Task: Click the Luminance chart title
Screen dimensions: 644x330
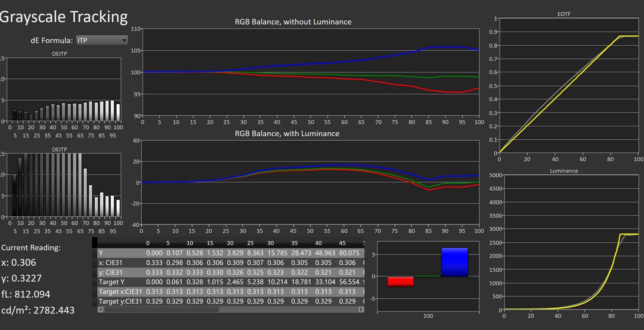Action: coord(564,171)
